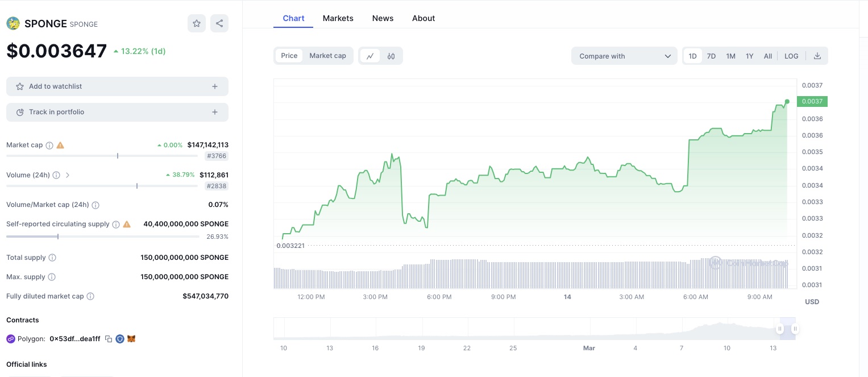The image size is (868, 377).
Task: Toggle chart to Market cap
Action: (x=327, y=56)
